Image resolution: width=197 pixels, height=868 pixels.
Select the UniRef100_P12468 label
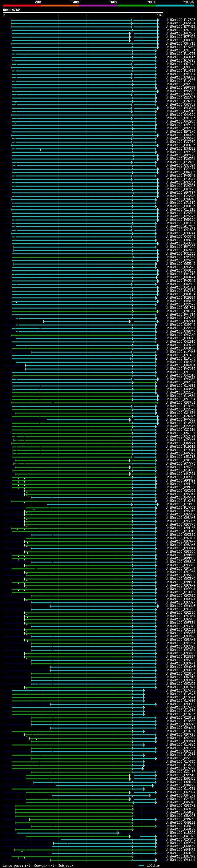(x=180, y=162)
